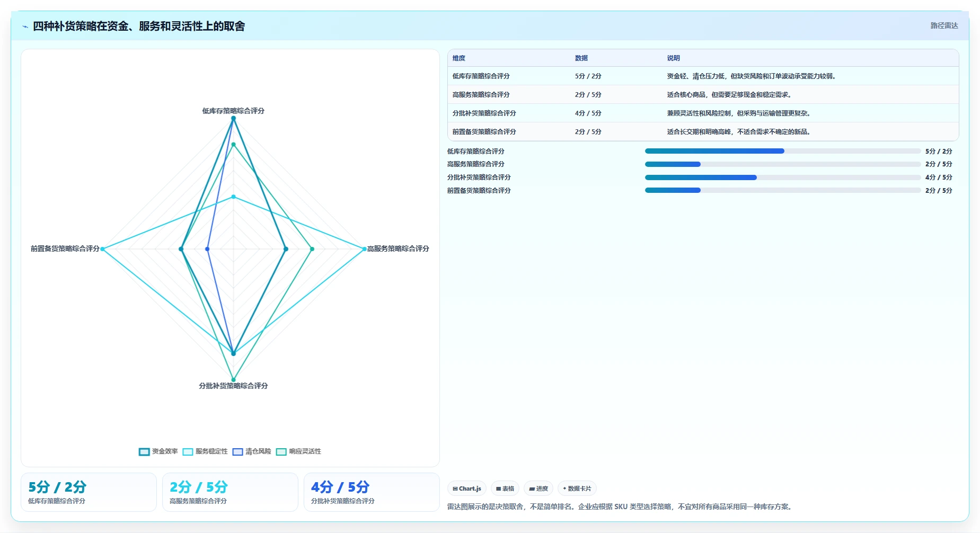
Task: Click the description starting 资金轻、清仓压力低
Action: 752,76
